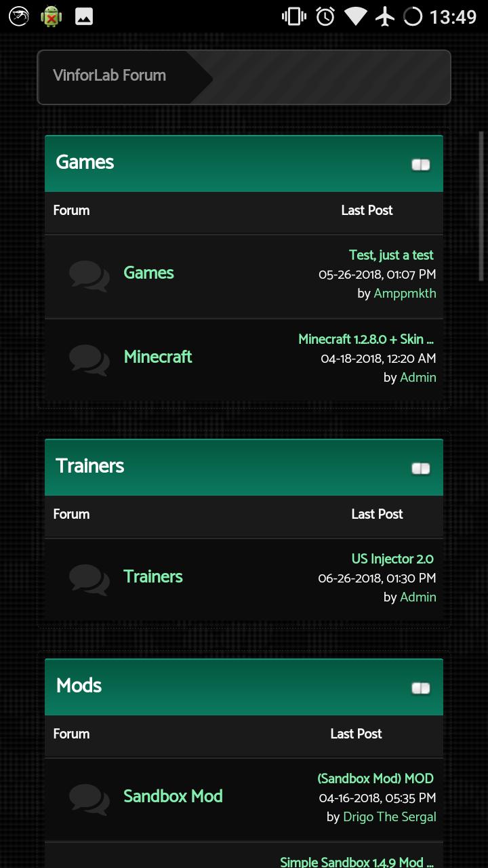Tap the image notification icon in status bar
The width and height of the screenshot is (488, 868).
[x=84, y=16]
